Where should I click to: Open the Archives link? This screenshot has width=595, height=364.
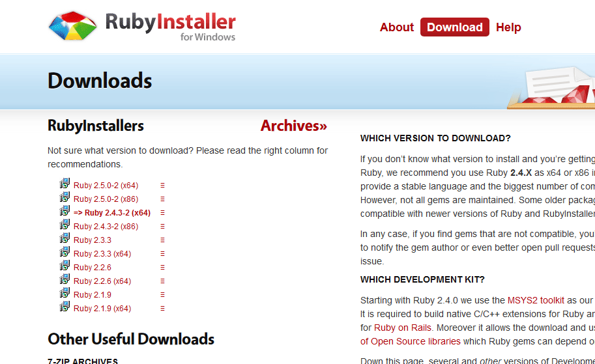tap(294, 126)
